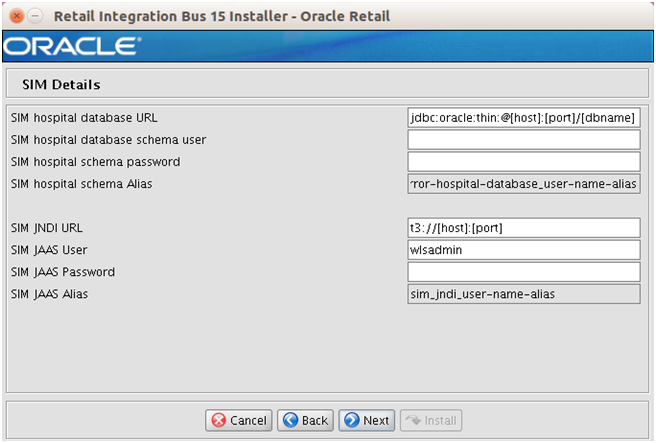Select the SIM JAAS Alias field
Image resolution: width=656 pixels, height=443 pixels.
click(524, 294)
